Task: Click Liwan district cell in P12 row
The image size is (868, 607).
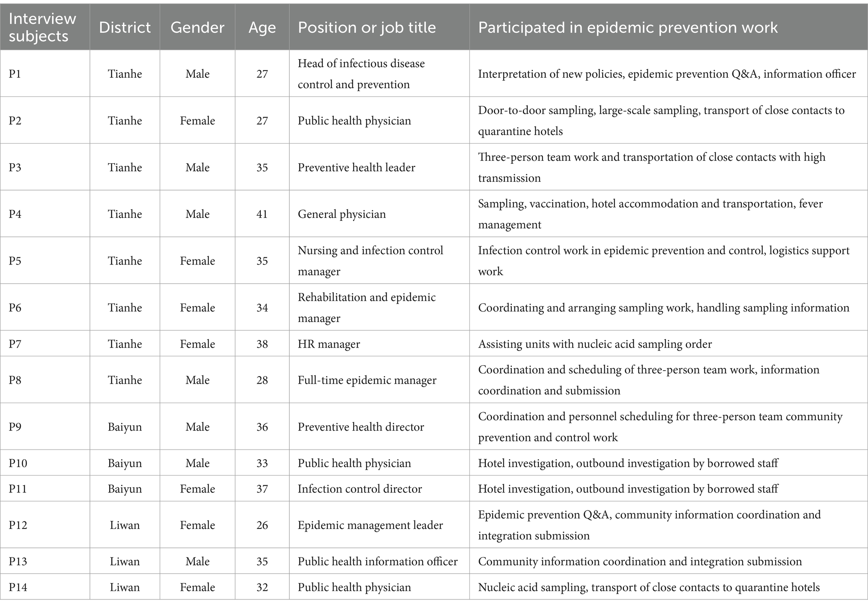Action: click(125, 525)
